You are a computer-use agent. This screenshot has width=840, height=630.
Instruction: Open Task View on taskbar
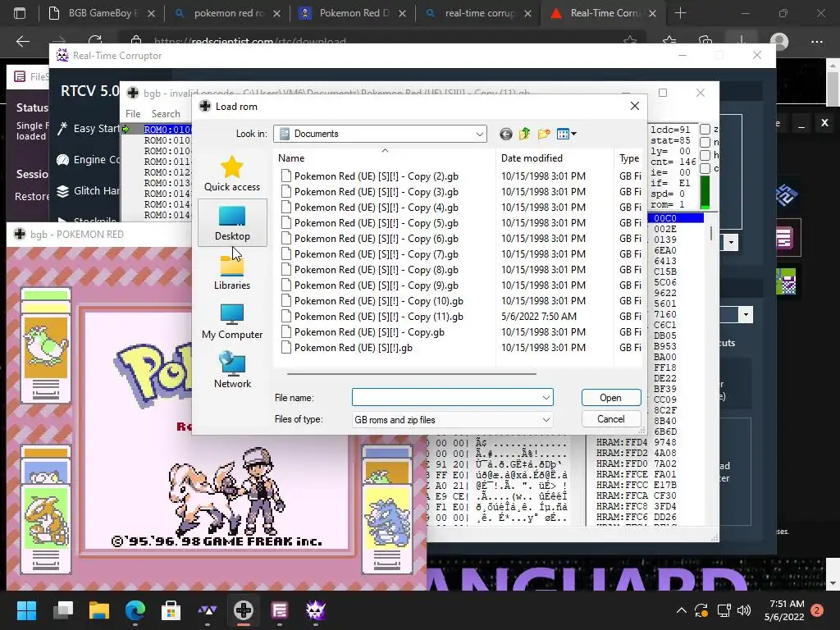[63, 610]
